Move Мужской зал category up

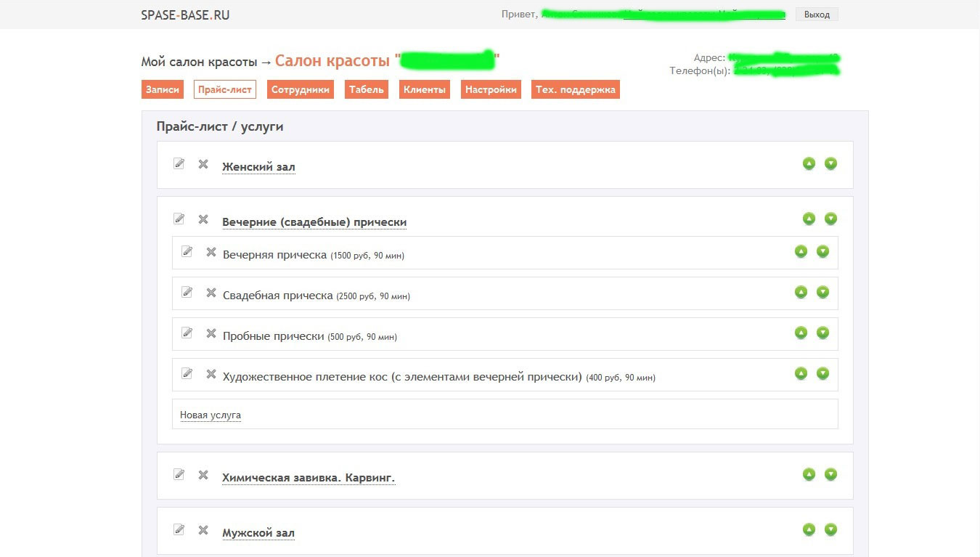(809, 529)
